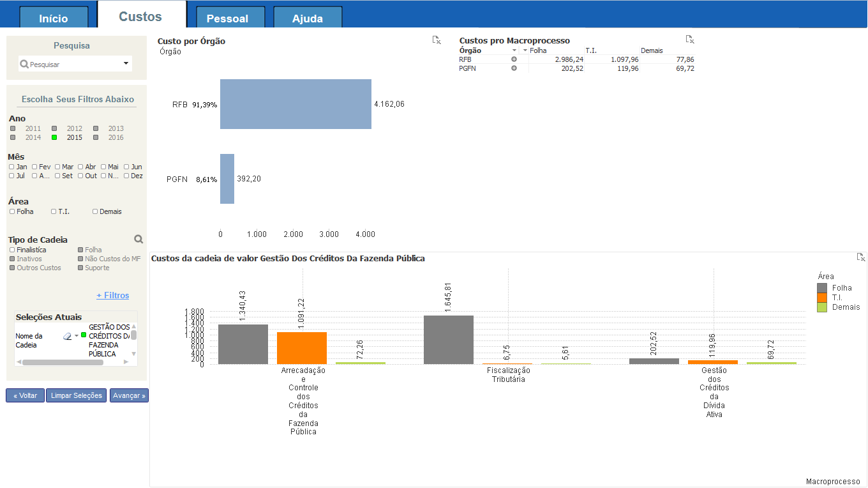Click the Demais green legend swatch

(822, 307)
